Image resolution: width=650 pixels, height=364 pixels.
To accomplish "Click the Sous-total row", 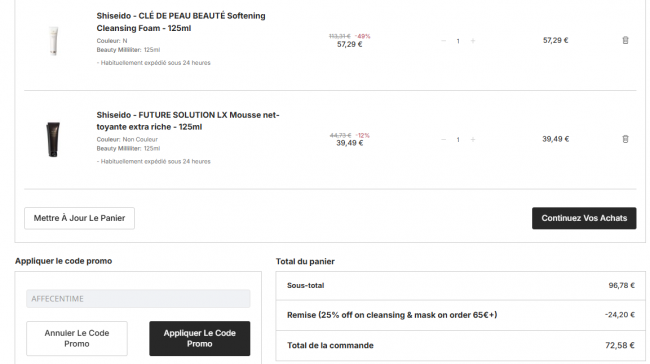I will pos(461,286).
